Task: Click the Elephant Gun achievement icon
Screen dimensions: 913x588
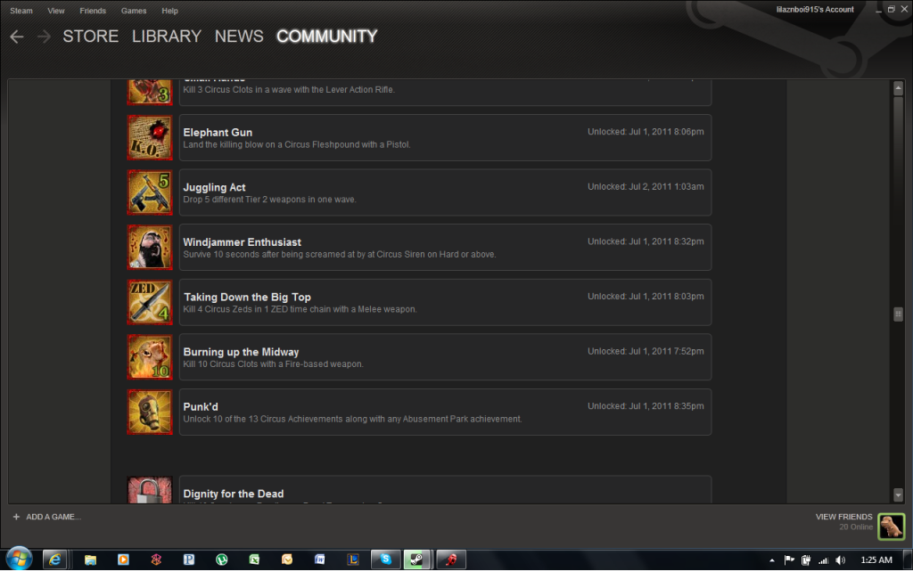Action: (x=150, y=137)
